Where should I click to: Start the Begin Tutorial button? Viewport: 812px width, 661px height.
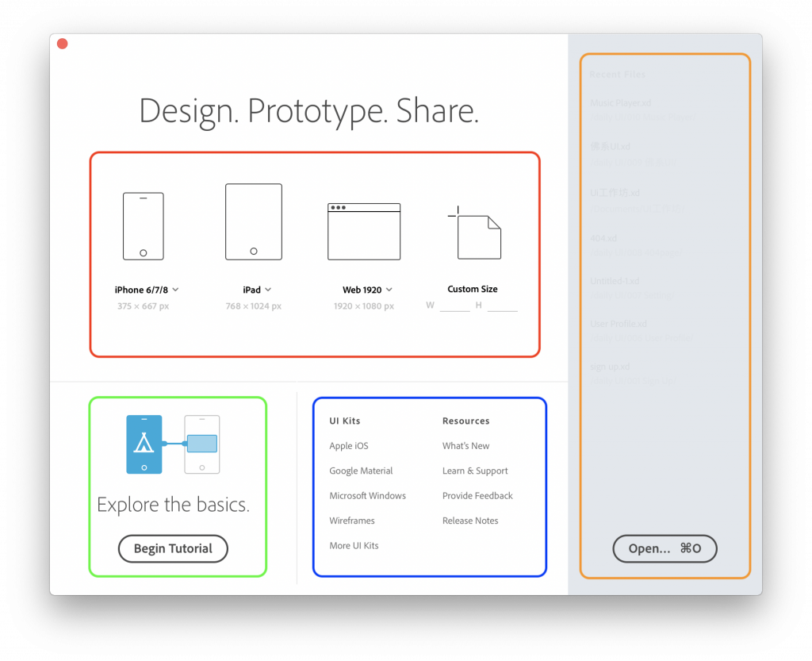(x=173, y=548)
